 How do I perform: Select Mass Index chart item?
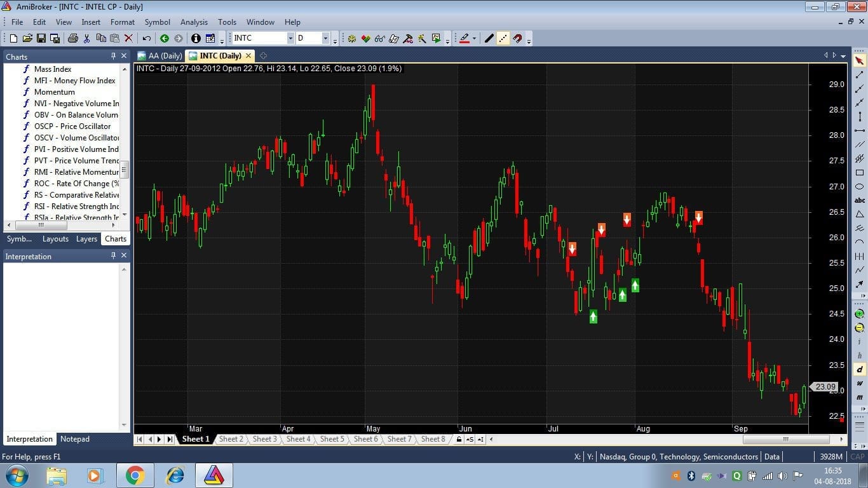pos(53,69)
